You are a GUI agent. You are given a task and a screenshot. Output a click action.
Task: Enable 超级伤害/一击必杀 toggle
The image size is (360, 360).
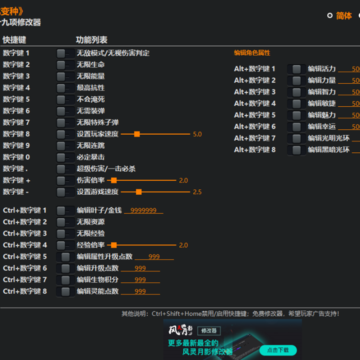coord(65,169)
